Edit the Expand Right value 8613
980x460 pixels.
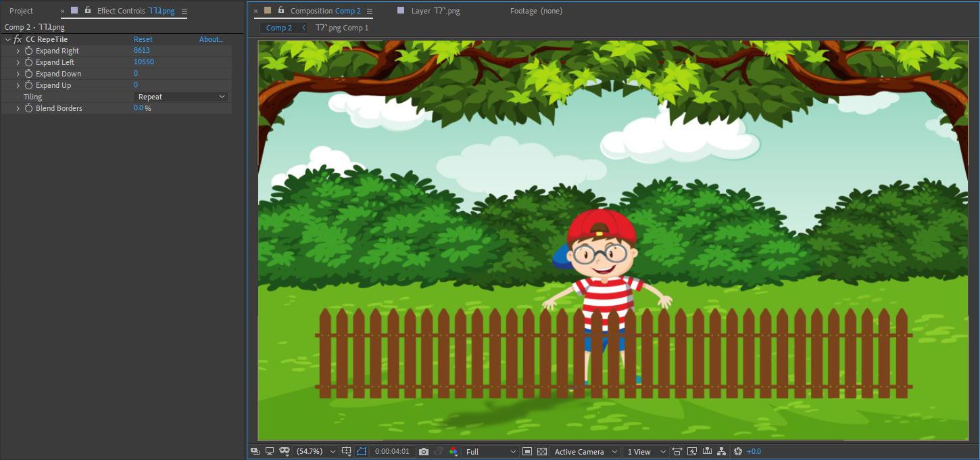[142, 51]
